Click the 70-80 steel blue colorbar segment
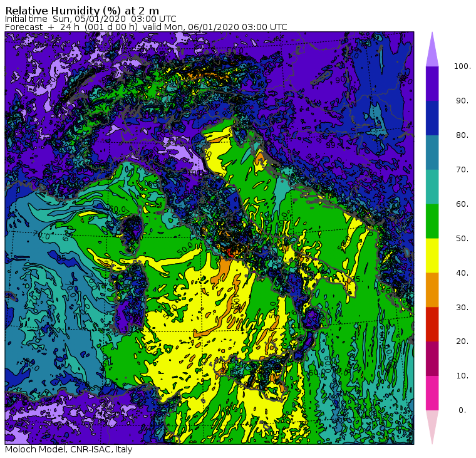Screen dimensions: 476x458 (x=432, y=152)
